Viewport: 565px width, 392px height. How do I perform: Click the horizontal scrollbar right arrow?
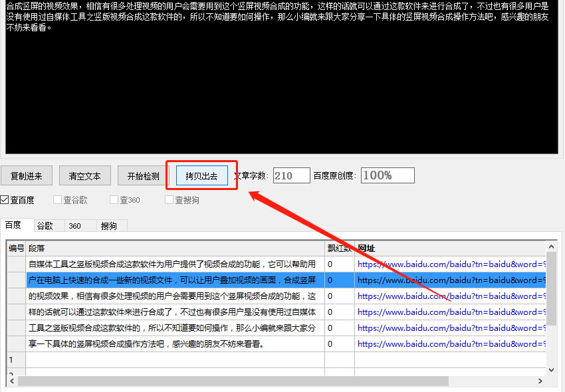click(x=540, y=381)
